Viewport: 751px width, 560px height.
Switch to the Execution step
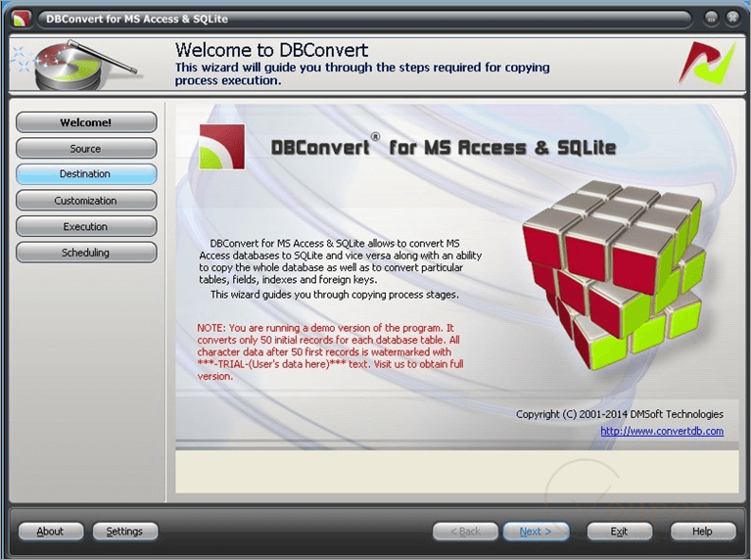click(86, 226)
